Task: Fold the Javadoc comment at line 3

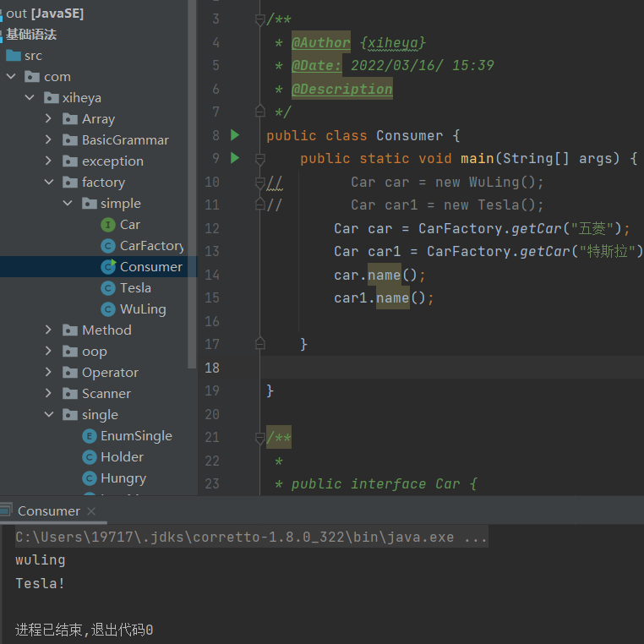Action: 259,19
